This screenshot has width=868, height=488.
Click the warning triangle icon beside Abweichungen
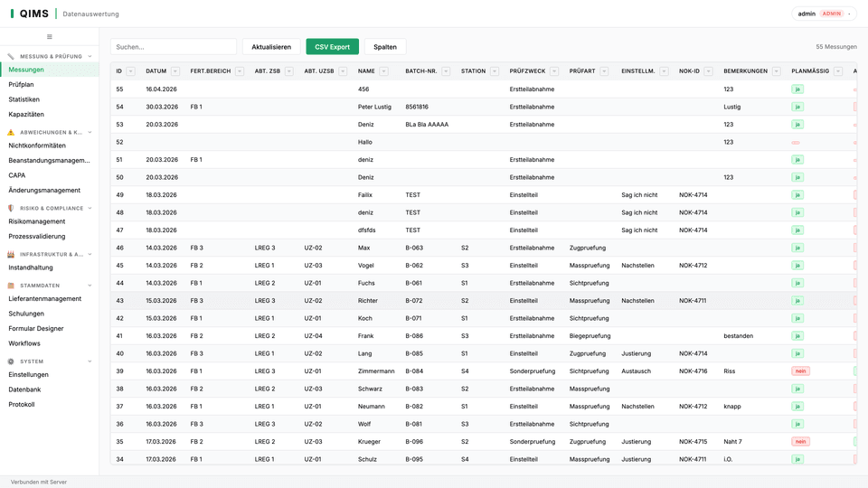(x=11, y=132)
